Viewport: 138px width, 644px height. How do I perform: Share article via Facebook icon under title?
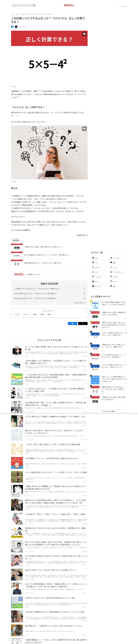click(x=13, y=27)
